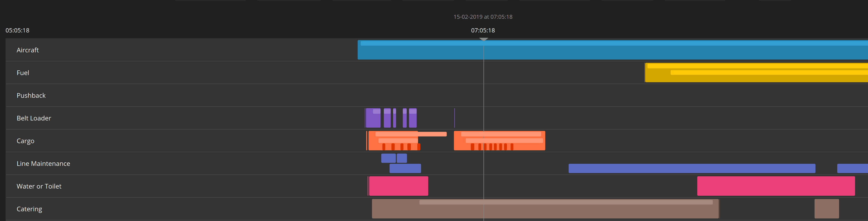Select the Catering row label

pyautogui.click(x=29, y=209)
